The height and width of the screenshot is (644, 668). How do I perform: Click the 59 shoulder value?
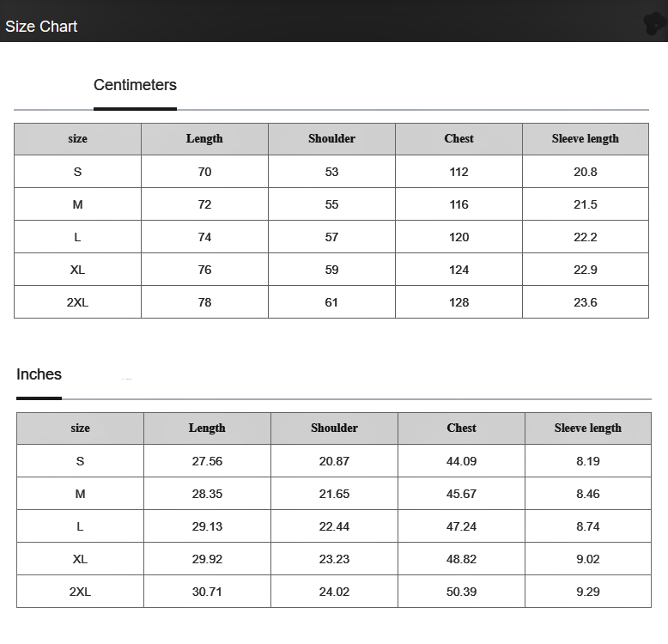pos(331,270)
